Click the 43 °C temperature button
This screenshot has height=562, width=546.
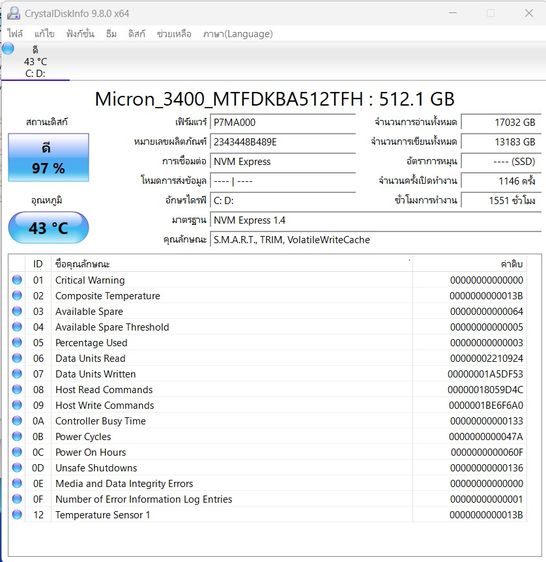[x=48, y=228]
